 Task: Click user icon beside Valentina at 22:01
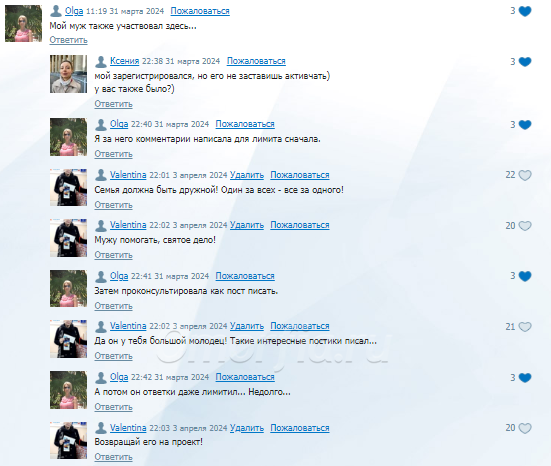coord(101,175)
